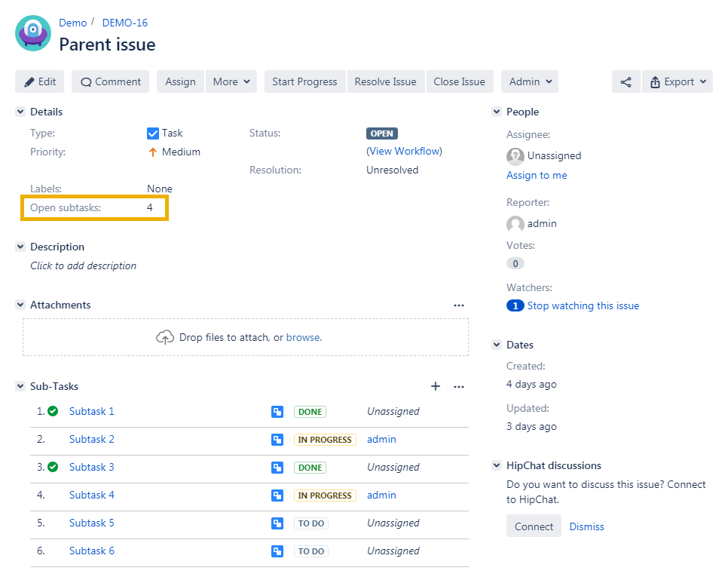Open View Workflow link
Screen dimensions: 728x583
(404, 152)
